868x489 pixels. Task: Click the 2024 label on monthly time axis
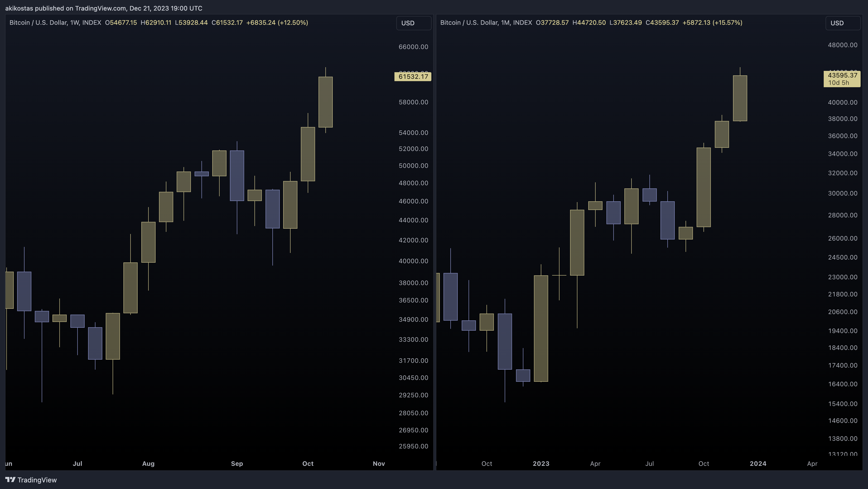[758, 464]
